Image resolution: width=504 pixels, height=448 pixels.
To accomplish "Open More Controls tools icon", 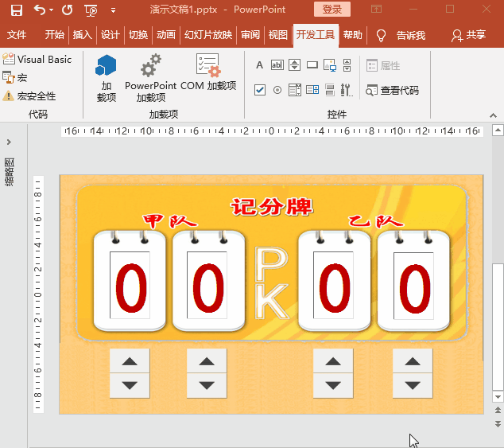I will pyautogui.click(x=347, y=90).
